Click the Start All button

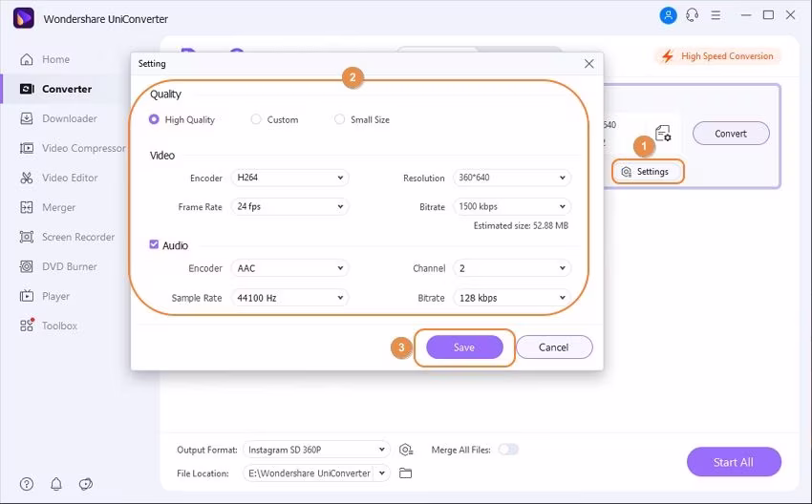[734, 462]
